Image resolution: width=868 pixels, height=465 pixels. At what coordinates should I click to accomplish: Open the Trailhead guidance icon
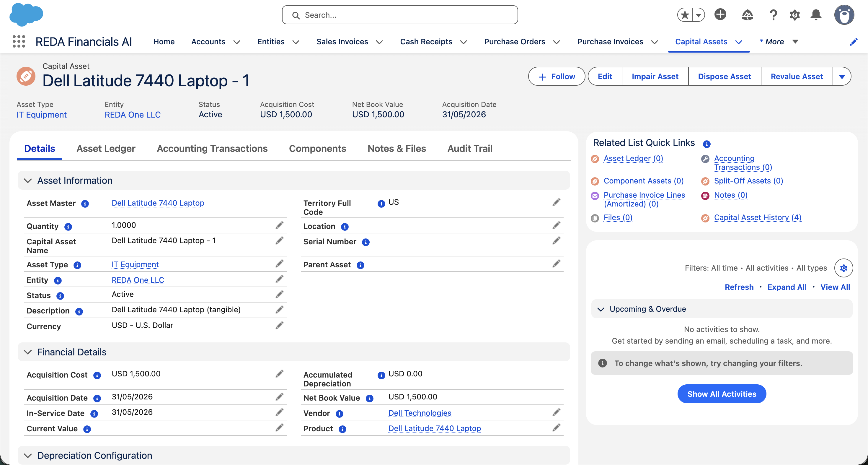747,15
